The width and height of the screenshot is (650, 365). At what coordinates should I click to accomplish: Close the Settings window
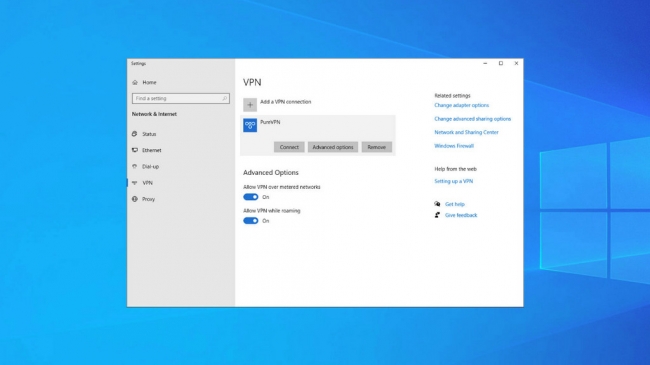[x=516, y=63]
